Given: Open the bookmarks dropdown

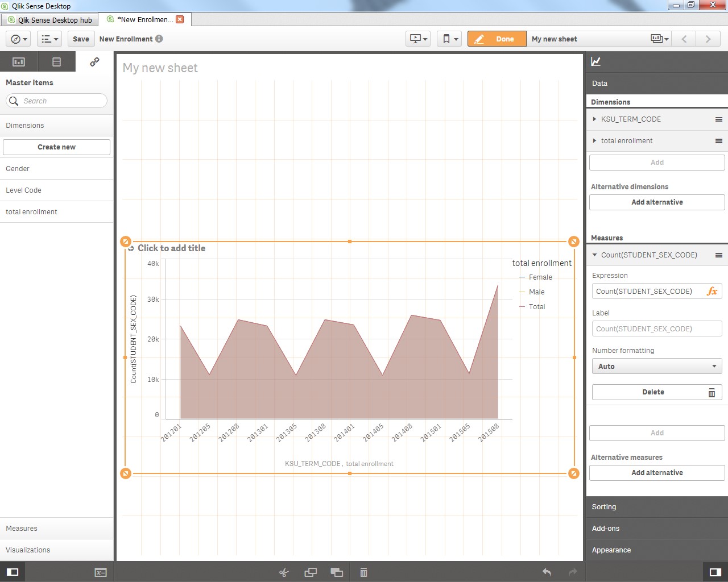Looking at the screenshot, I should (x=449, y=39).
